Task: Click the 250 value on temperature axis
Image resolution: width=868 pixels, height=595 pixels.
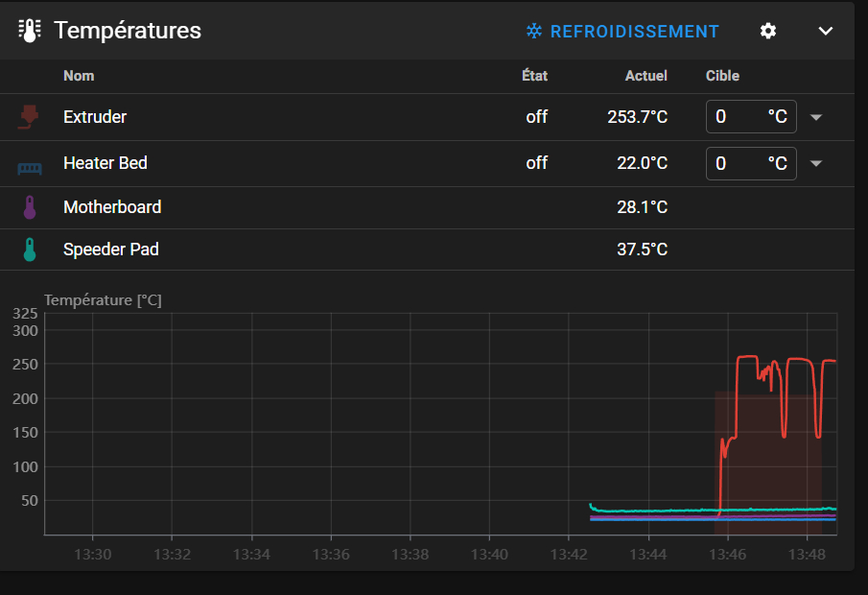Action: point(25,365)
